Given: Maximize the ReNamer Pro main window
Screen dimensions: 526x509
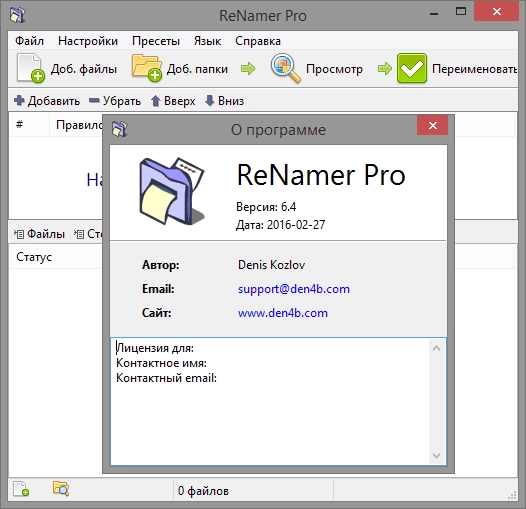Looking at the screenshot, I should 461,12.
